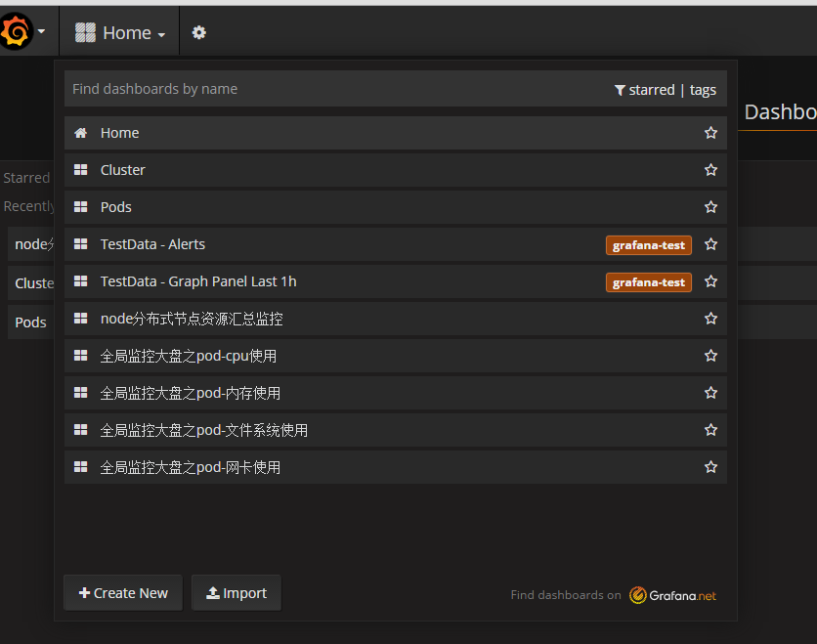Image resolution: width=817 pixels, height=644 pixels.
Task: Click the grid icon beside Pods
Action: click(81, 207)
